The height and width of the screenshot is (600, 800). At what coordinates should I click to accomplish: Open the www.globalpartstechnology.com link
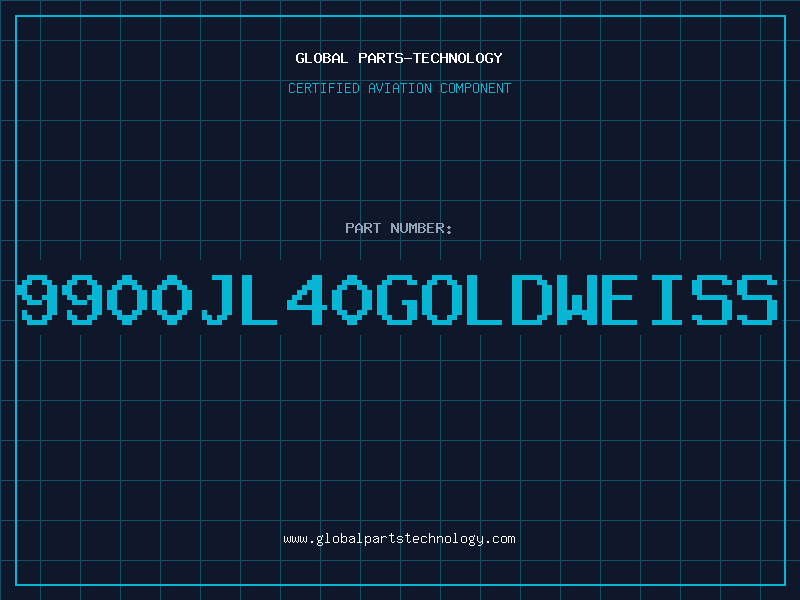pyautogui.click(x=399, y=539)
